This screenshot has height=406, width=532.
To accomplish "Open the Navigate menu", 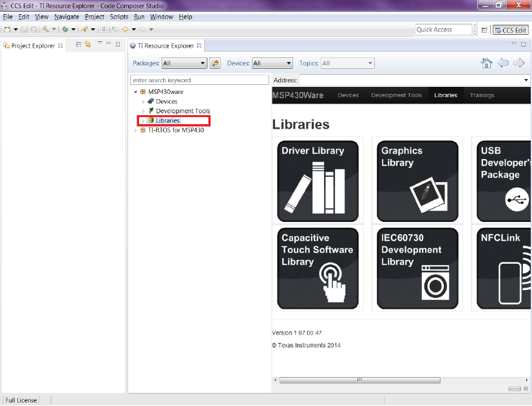I will pos(66,17).
